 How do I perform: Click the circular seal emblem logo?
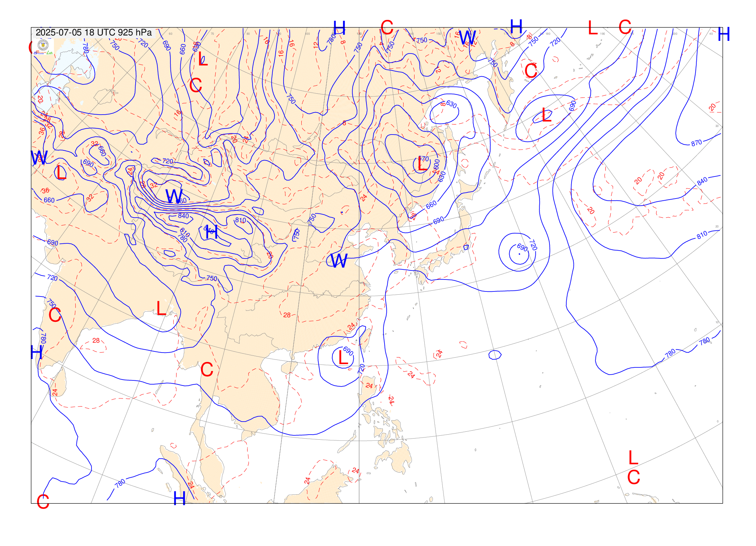pos(43,45)
